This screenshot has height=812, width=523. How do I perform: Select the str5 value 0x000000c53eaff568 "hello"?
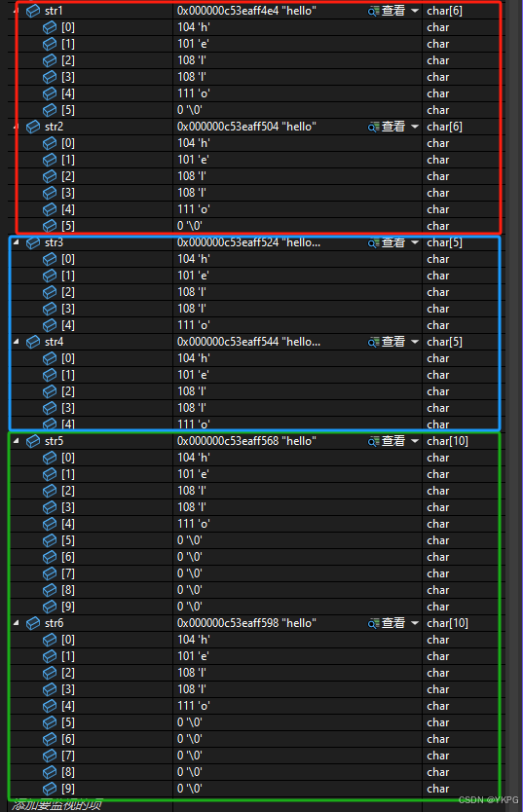(x=246, y=441)
